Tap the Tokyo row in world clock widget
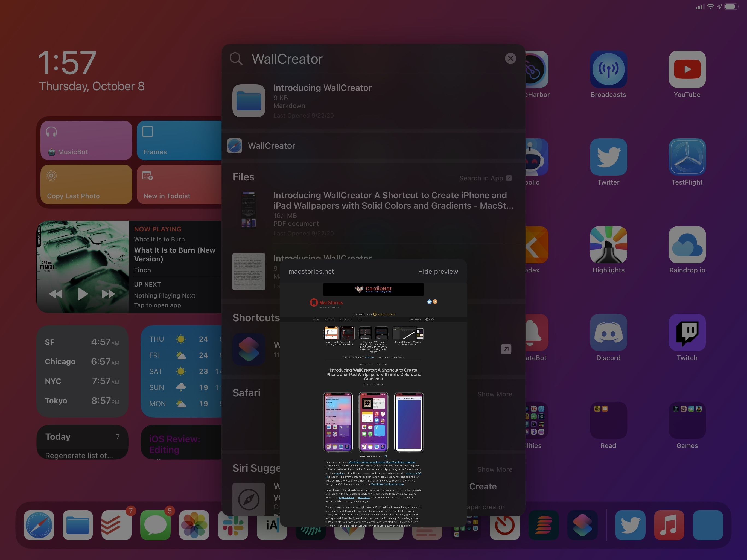Screen dimensions: 747x560 (82, 401)
